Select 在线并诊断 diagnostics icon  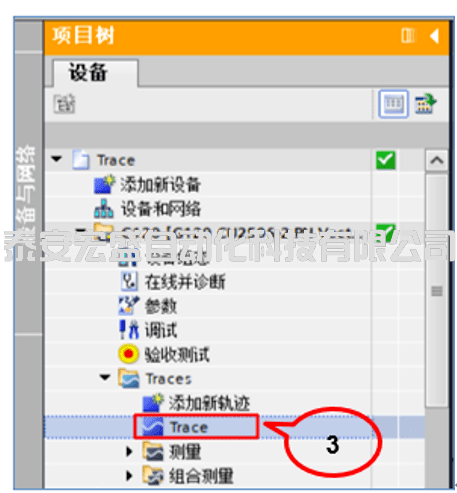click(129, 281)
